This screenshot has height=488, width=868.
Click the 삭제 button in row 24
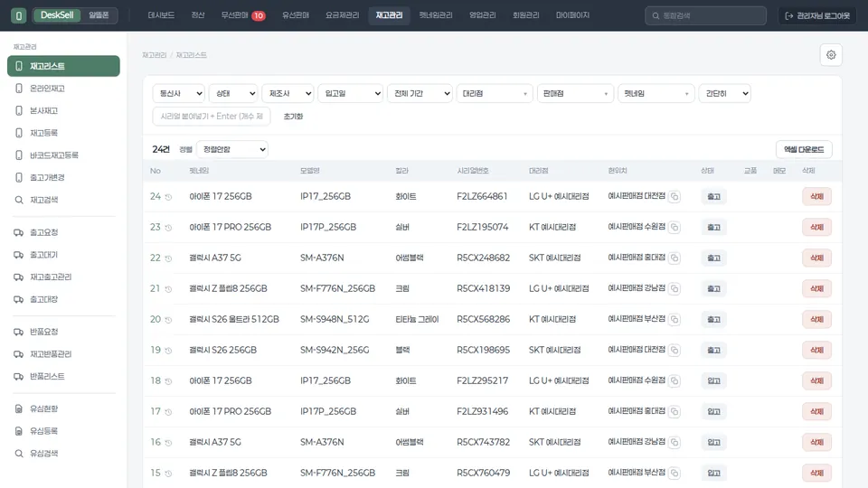coord(816,196)
